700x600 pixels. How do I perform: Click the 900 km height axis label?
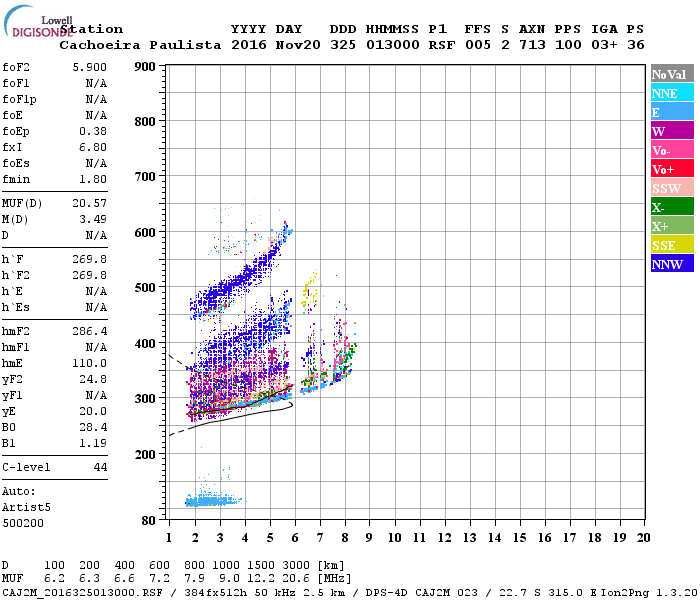tap(145, 67)
